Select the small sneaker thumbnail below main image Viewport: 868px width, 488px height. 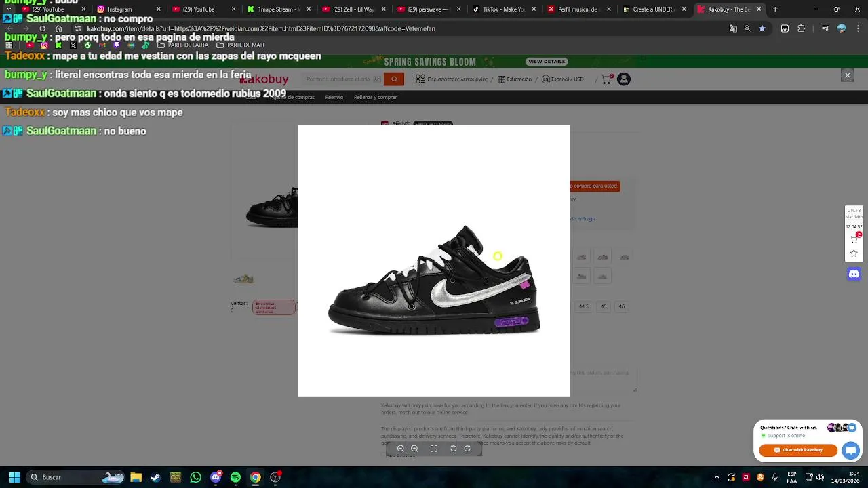243,279
